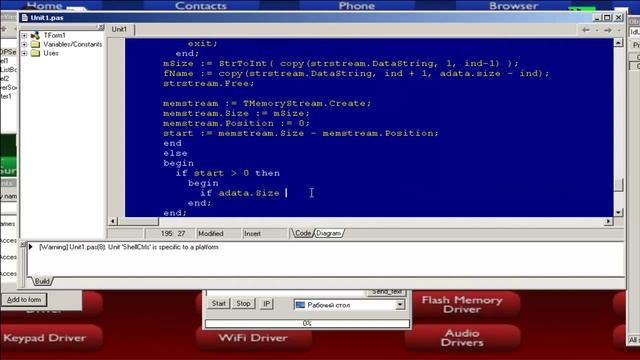Switch to the Diagram tab
The height and width of the screenshot is (360, 640).
[328, 233]
